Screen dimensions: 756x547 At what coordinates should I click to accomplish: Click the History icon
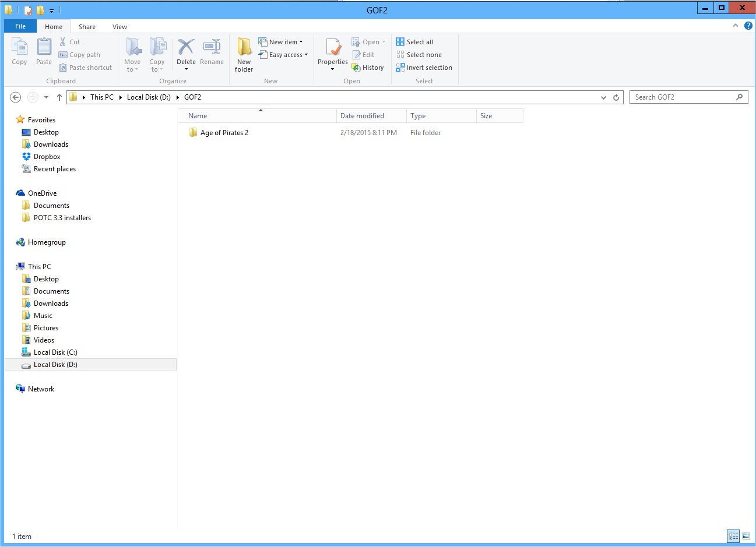(356, 68)
